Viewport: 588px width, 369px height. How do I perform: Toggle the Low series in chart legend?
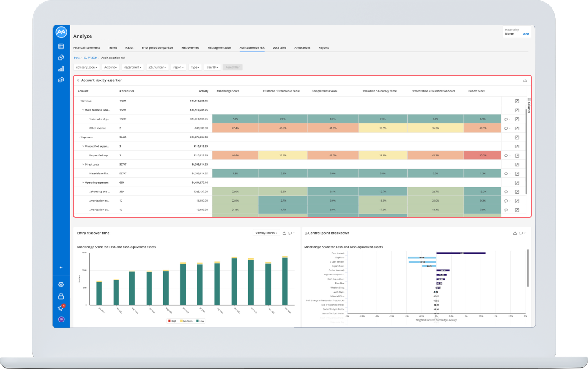coord(200,321)
